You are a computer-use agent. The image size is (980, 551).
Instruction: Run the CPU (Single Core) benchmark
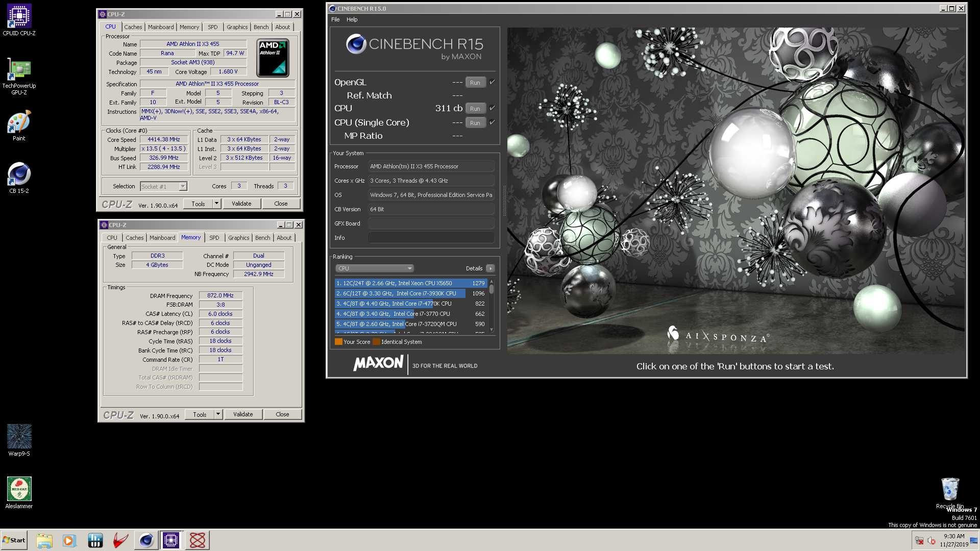coord(475,122)
